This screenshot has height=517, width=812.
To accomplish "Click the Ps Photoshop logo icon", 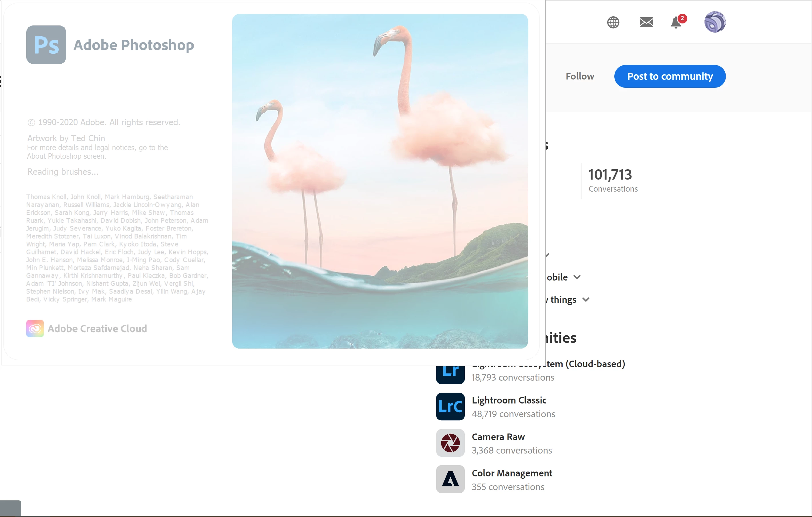I will point(46,45).
